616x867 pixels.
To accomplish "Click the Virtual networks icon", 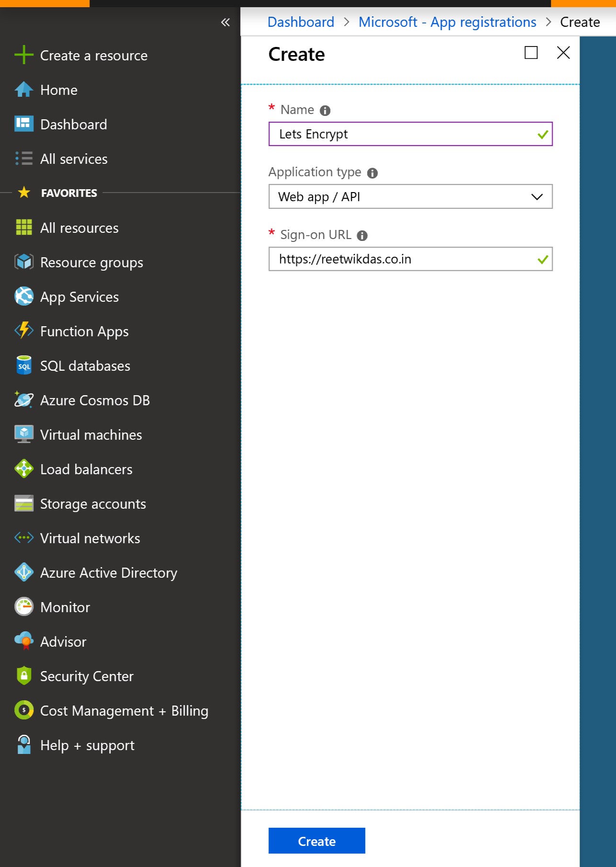I will 24,538.
